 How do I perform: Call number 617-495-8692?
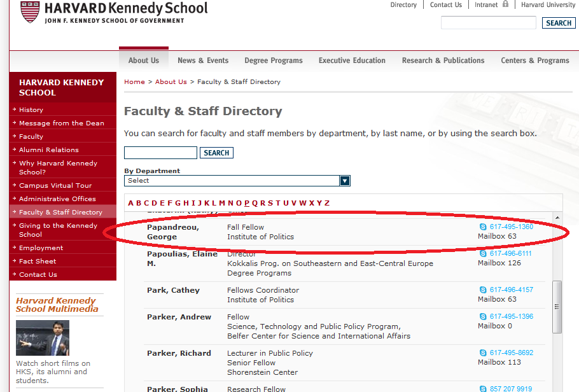coord(512,353)
